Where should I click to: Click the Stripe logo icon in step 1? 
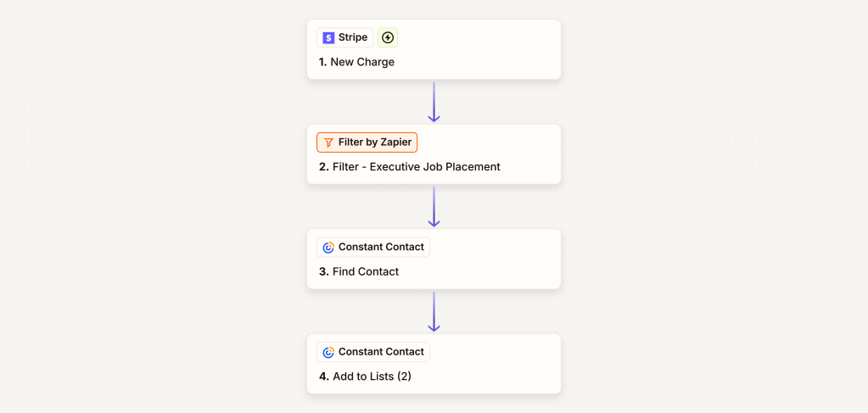point(328,38)
